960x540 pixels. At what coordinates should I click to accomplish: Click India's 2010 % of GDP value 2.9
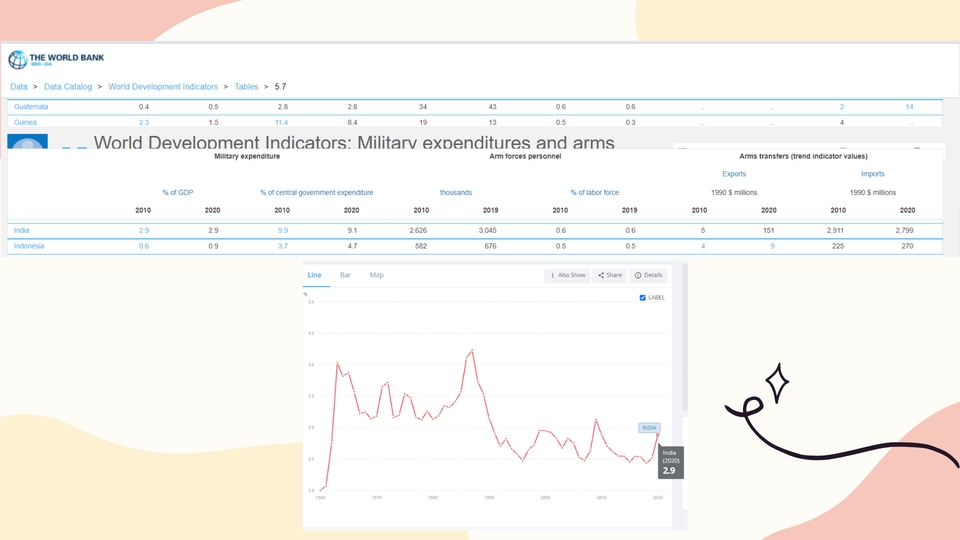(144, 231)
